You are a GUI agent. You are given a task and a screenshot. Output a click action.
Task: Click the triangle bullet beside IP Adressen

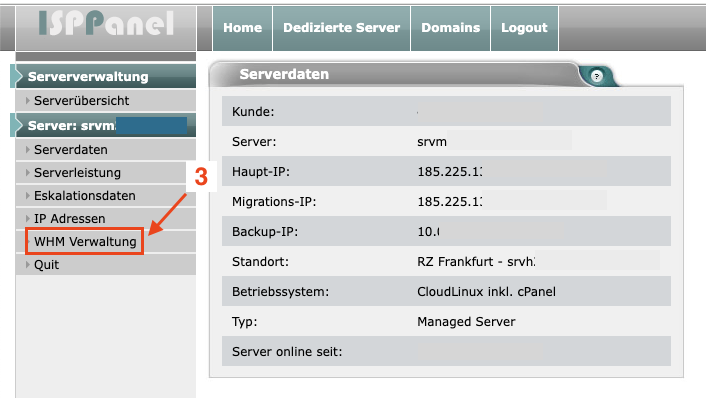(x=27, y=218)
